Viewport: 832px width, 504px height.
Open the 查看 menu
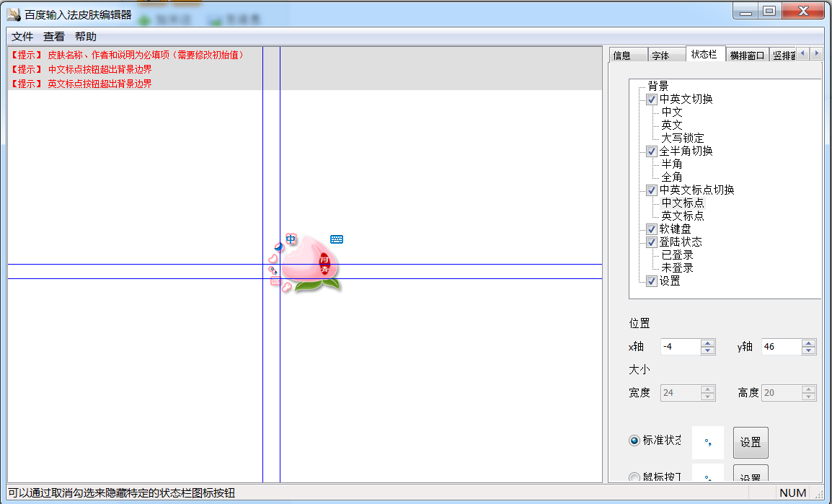click(53, 37)
